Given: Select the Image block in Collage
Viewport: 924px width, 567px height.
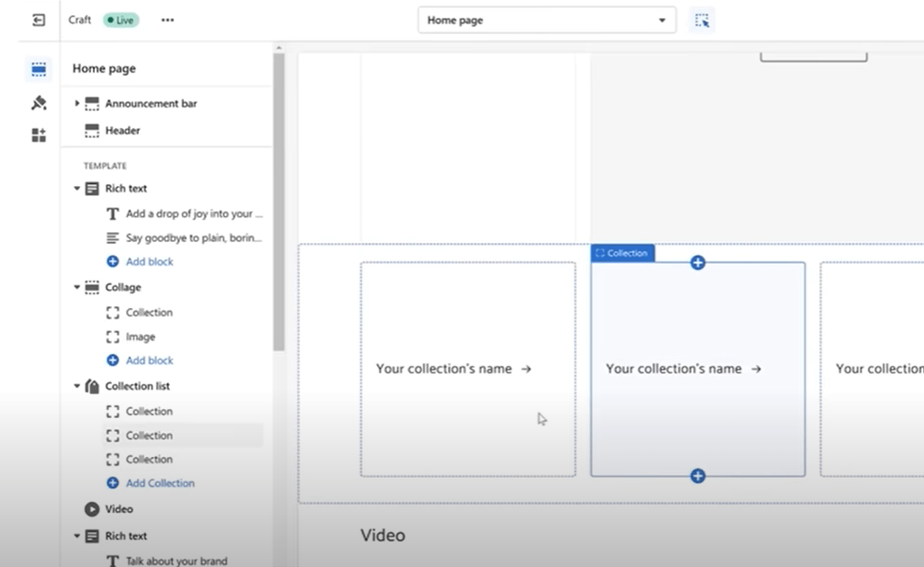Looking at the screenshot, I should 140,337.
